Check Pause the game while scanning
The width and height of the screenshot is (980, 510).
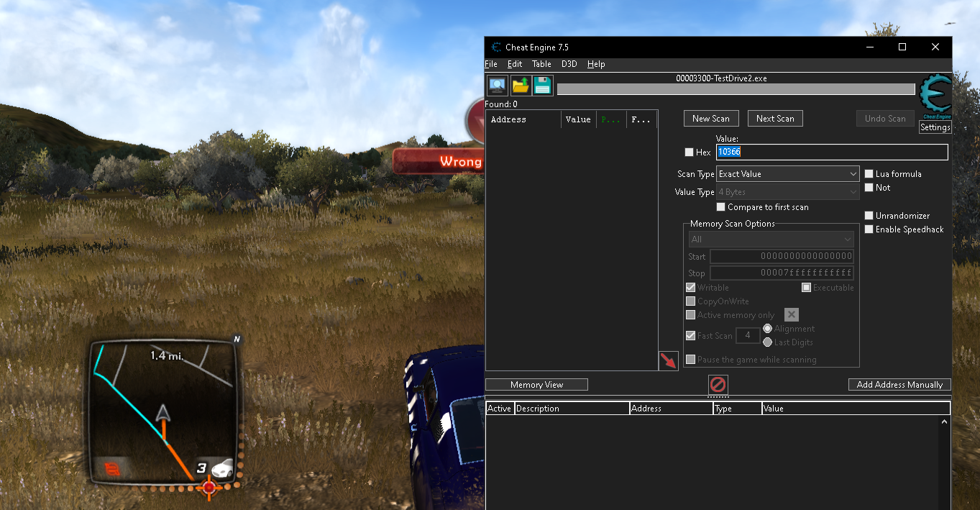pyautogui.click(x=691, y=360)
